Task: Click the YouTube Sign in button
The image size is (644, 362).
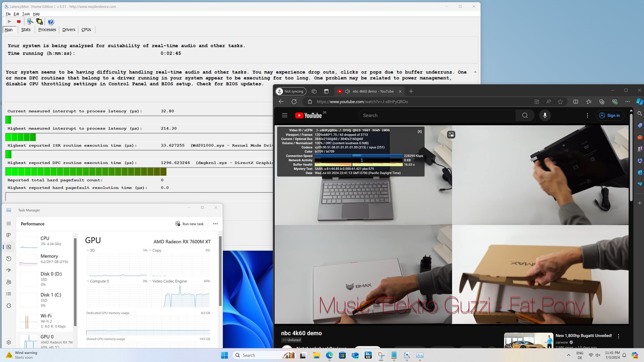Action: click(609, 115)
